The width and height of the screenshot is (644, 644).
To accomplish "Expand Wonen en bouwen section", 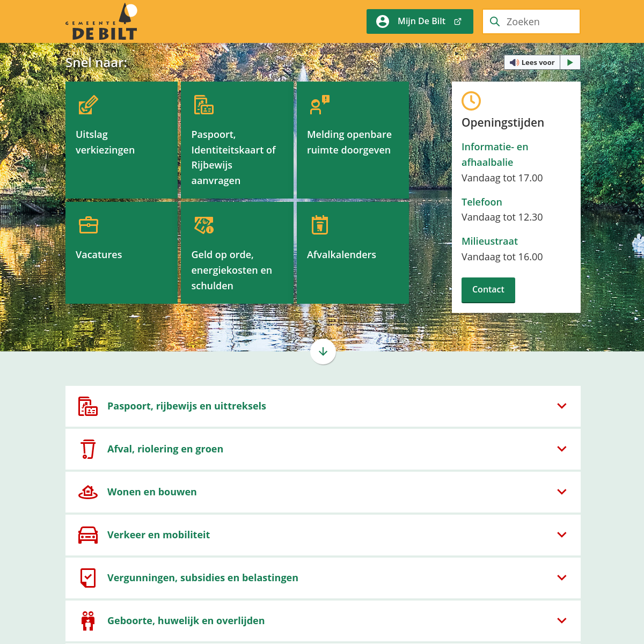I will 323,492.
